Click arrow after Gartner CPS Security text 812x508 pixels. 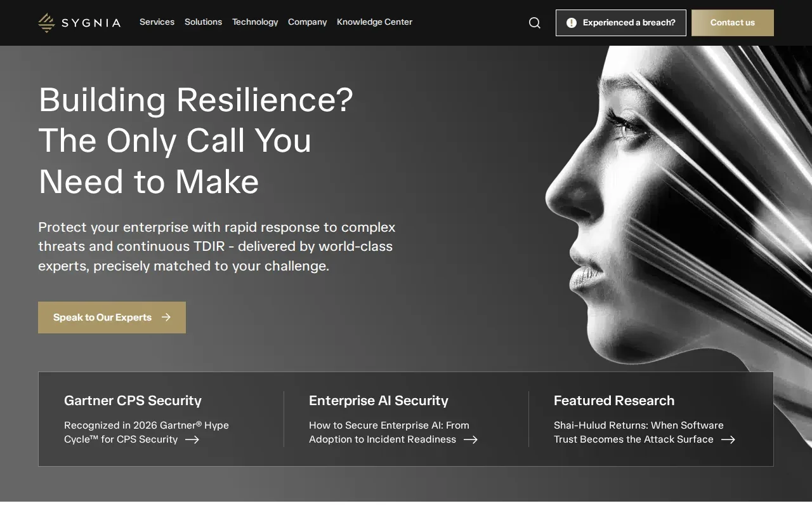[192, 439]
